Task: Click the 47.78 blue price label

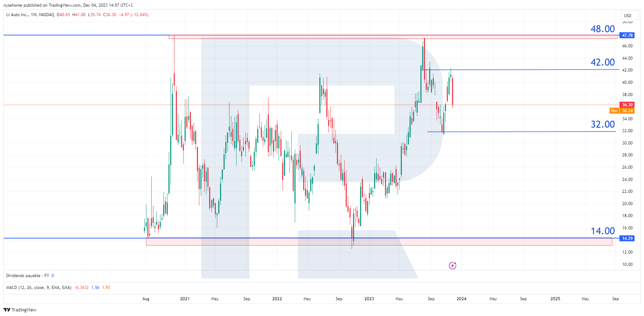Action: (x=627, y=35)
